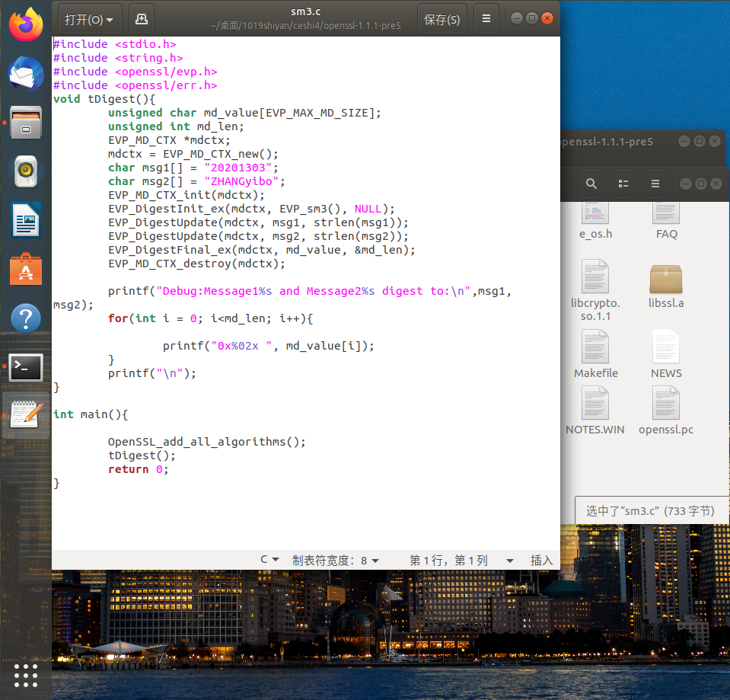The height and width of the screenshot is (700, 730).
Task: Open the file manager hamburger menu
Action: point(655,184)
